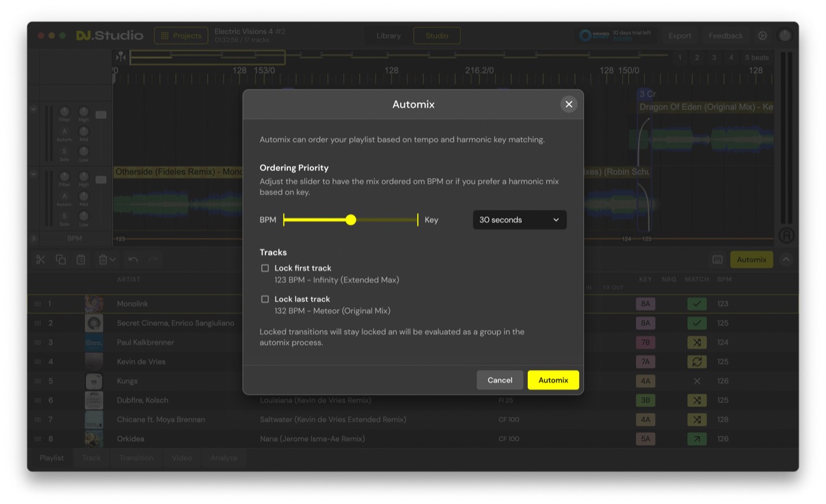Expand the arrow next to the trash icon
The width and height of the screenshot is (826, 504).
113,259
